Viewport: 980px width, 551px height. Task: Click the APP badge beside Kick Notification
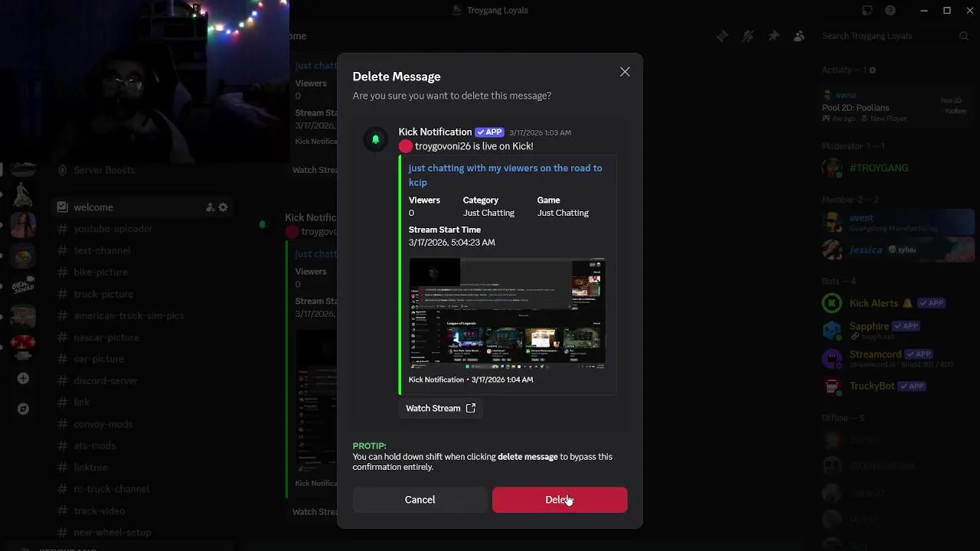[490, 132]
